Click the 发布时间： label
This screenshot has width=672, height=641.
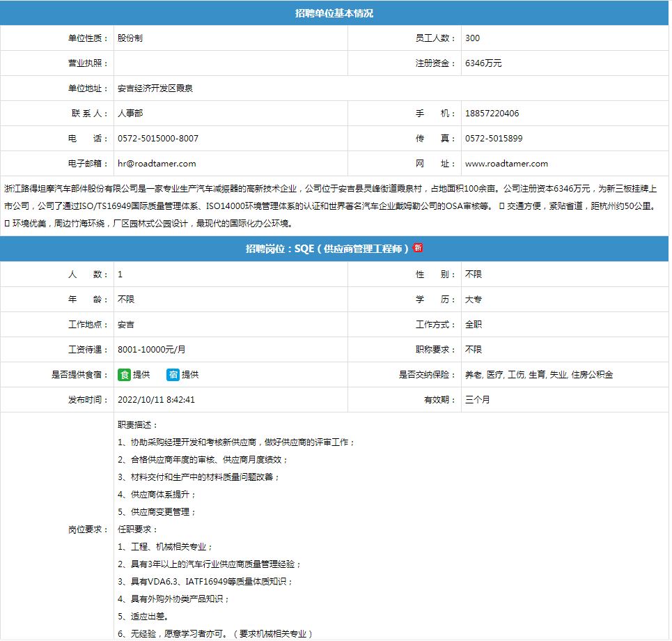(x=88, y=400)
